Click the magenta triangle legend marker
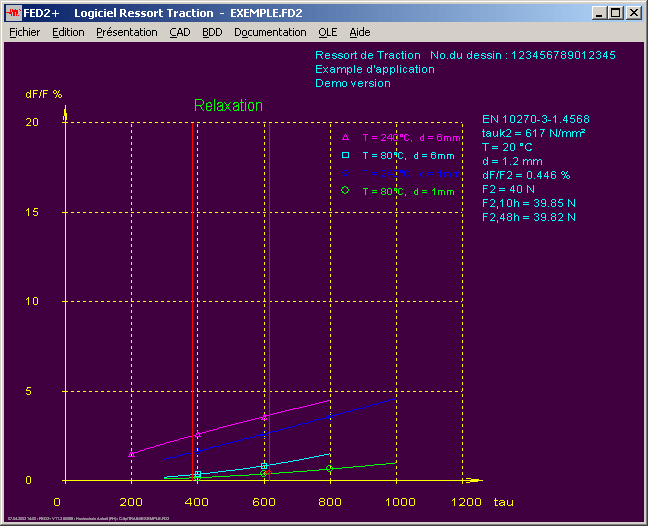The height and width of the screenshot is (526, 648). tap(345, 137)
